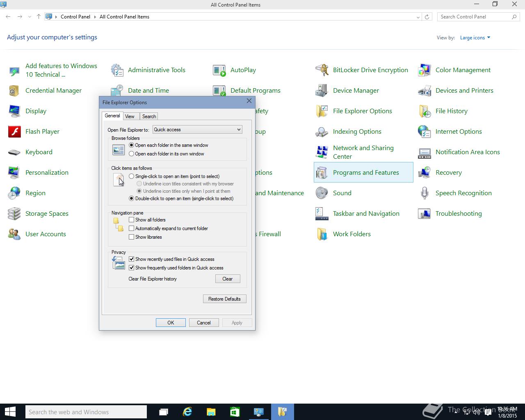Open Devices and Printers icon
Viewport: 525px width, 420px height.
[425, 91]
